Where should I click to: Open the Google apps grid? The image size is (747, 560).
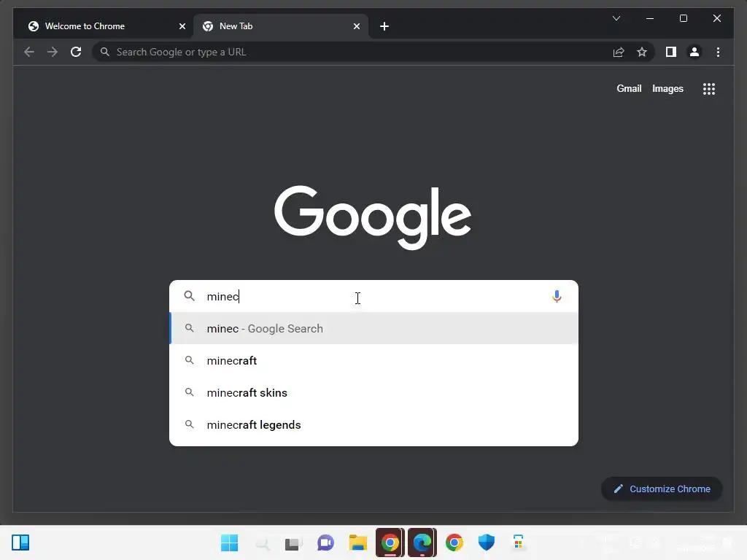[x=709, y=88]
